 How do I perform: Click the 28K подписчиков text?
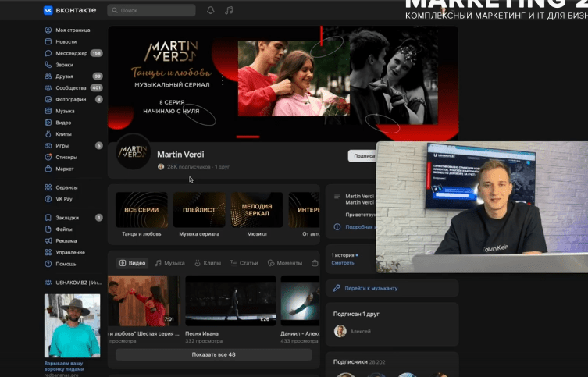pyautogui.click(x=189, y=167)
